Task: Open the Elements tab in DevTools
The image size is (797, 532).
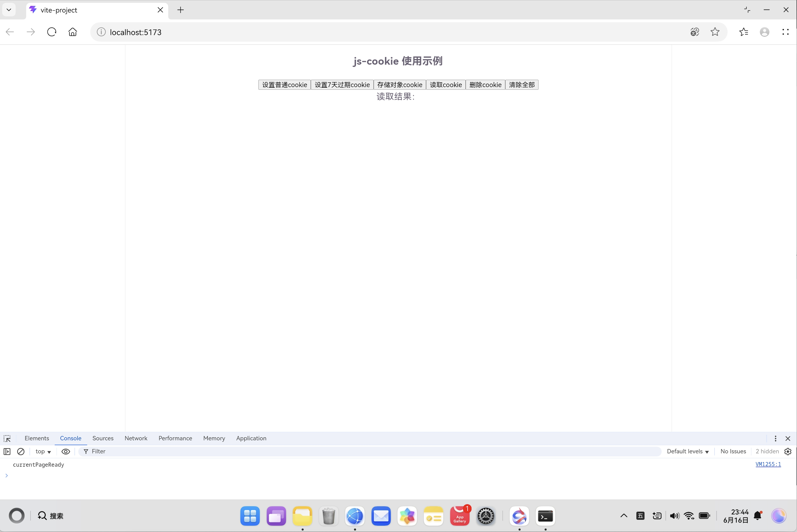Action: pyautogui.click(x=37, y=438)
